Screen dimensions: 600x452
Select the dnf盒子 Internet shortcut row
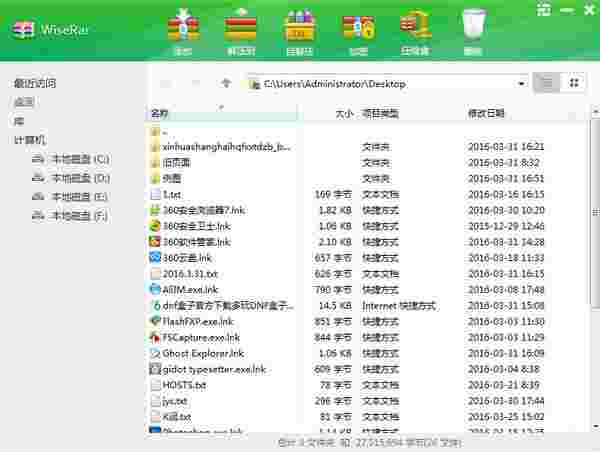pyautogui.click(x=366, y=306)
